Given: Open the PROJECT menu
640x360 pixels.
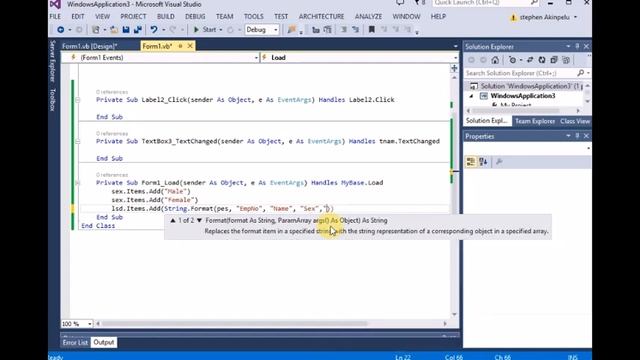Looking at the screenshot, I should [133, 16].
